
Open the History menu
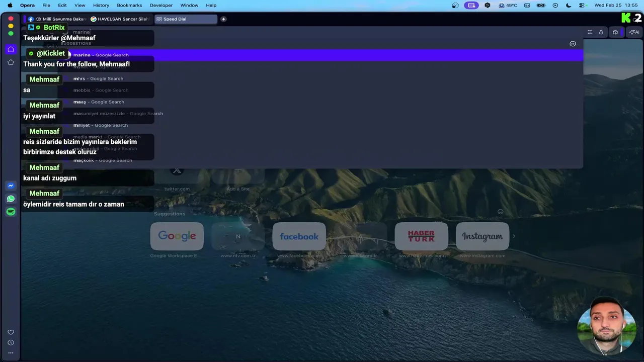click(101, 5)
